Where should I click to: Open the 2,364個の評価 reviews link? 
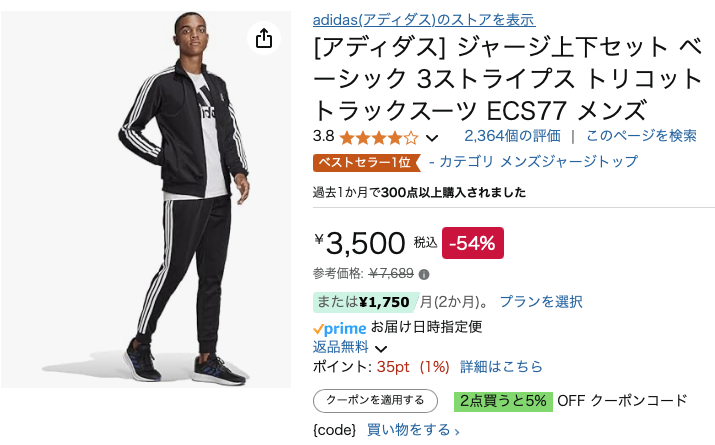click(x=512, y=136)
